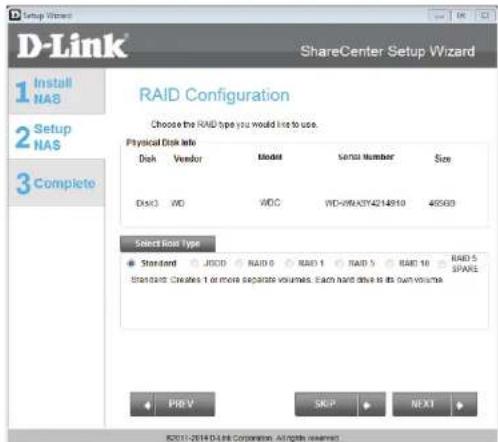
Task: Click the WD vendor cell
Action: (x=177, y=203)
